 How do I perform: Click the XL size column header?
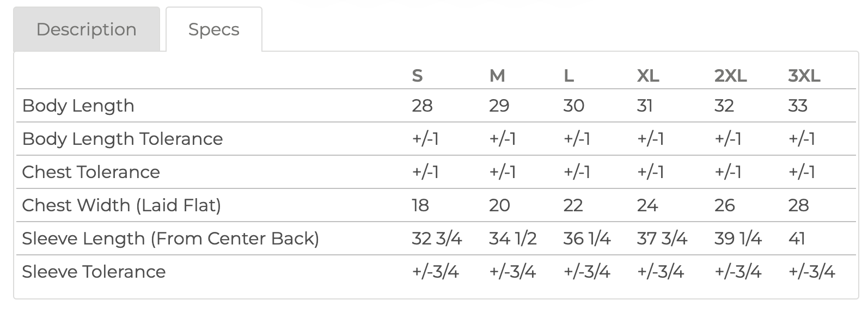[x=648, y=76]
